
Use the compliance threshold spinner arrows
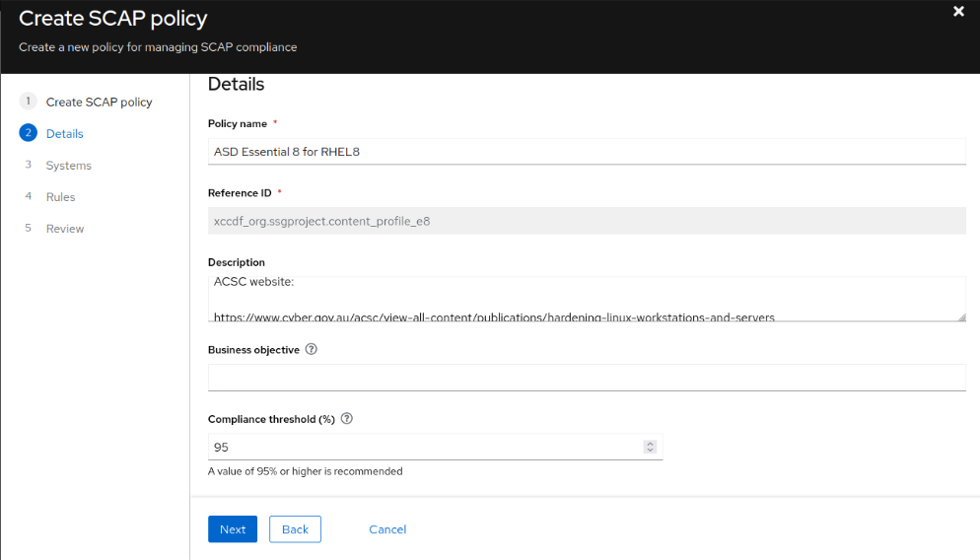click(x=650, y=447)
